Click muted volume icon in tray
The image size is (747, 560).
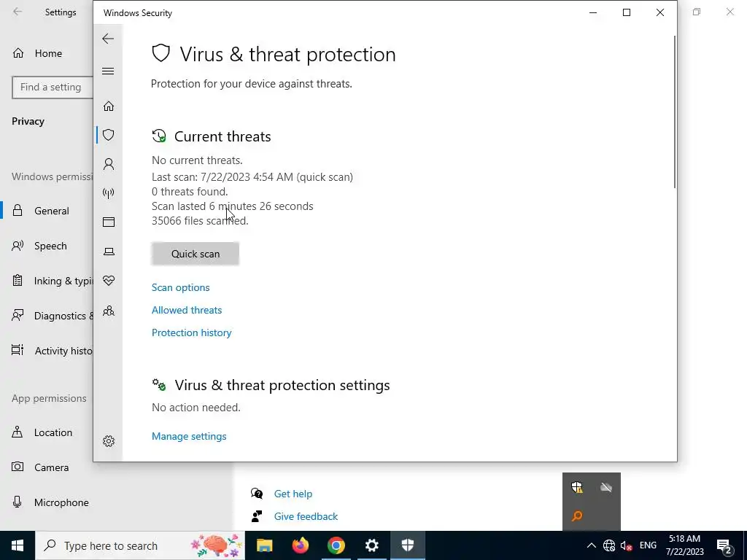[627, 545]
